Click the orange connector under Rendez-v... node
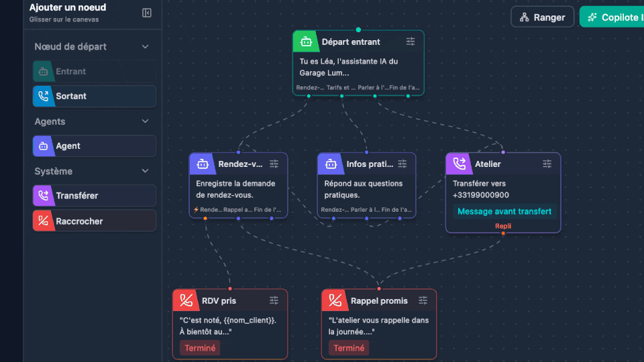 point(205,219)
